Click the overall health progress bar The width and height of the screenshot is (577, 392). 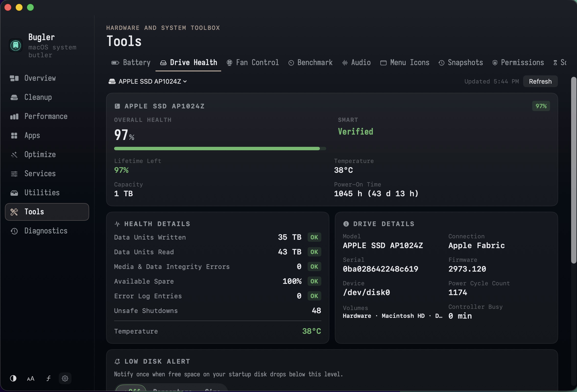pos(220,149)
